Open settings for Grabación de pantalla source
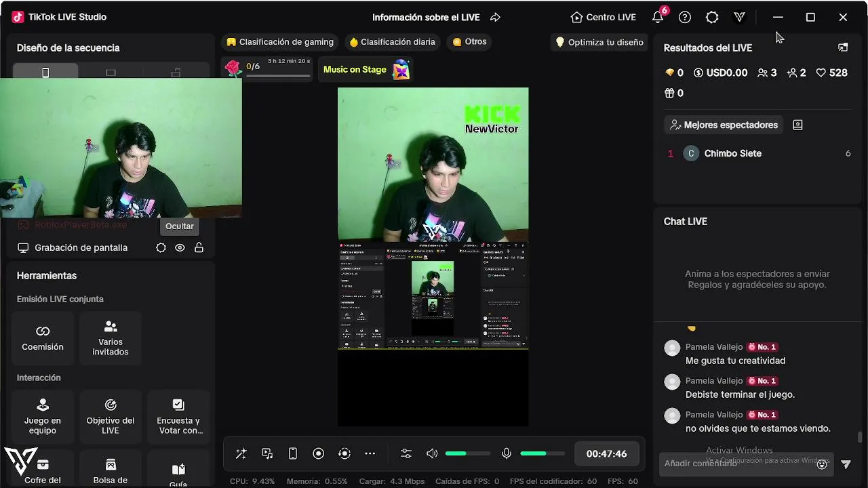 [161, 248]
